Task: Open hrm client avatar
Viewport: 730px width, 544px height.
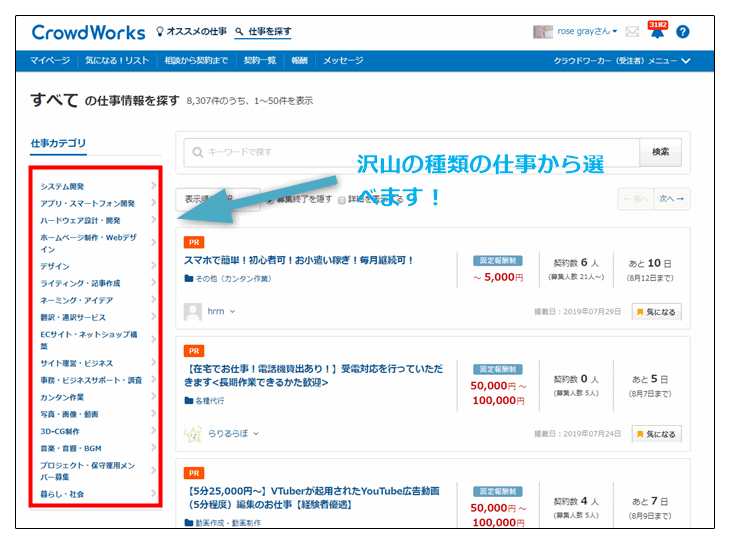Action: coord(193,311)
